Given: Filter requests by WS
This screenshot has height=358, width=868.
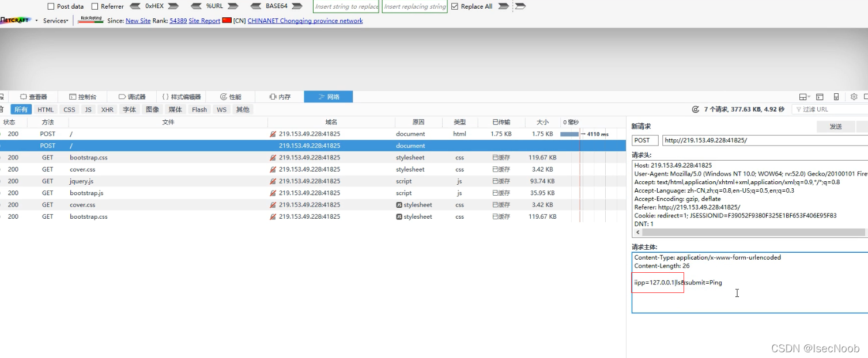Looking at the screenshot, I should point(222,109).
